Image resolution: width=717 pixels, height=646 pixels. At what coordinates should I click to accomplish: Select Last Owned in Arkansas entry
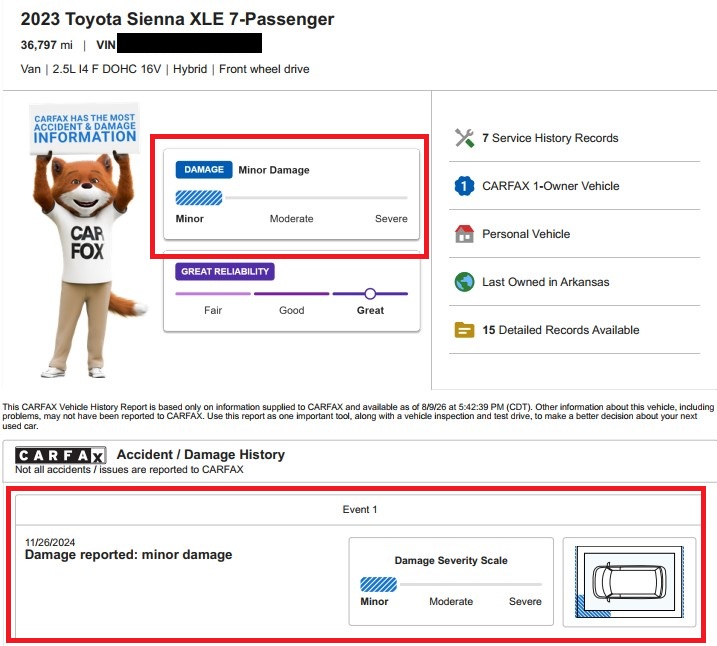(546, 282)
